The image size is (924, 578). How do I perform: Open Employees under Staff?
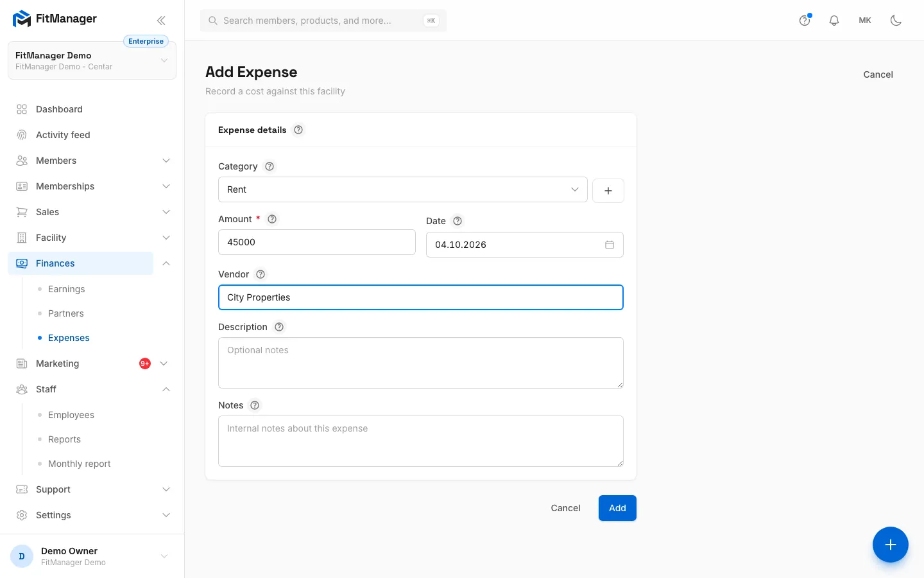[x=71, y=415]
